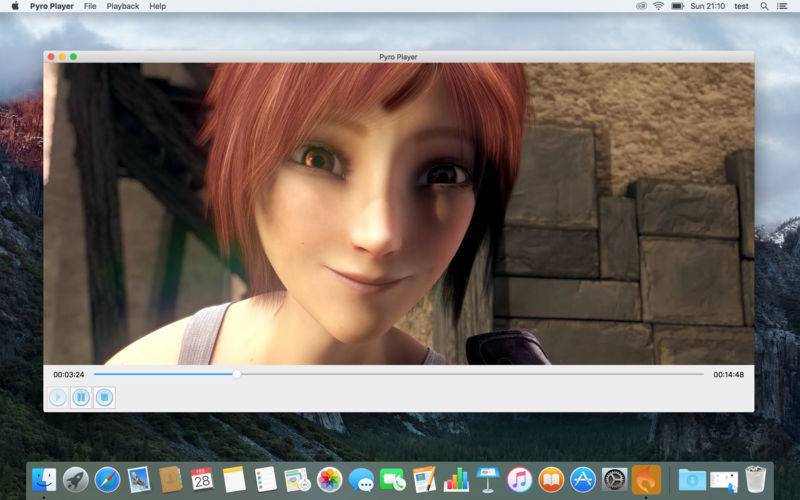Maximize Pyro Player with the green button
The image size is (800, 500).
[73, 57]
